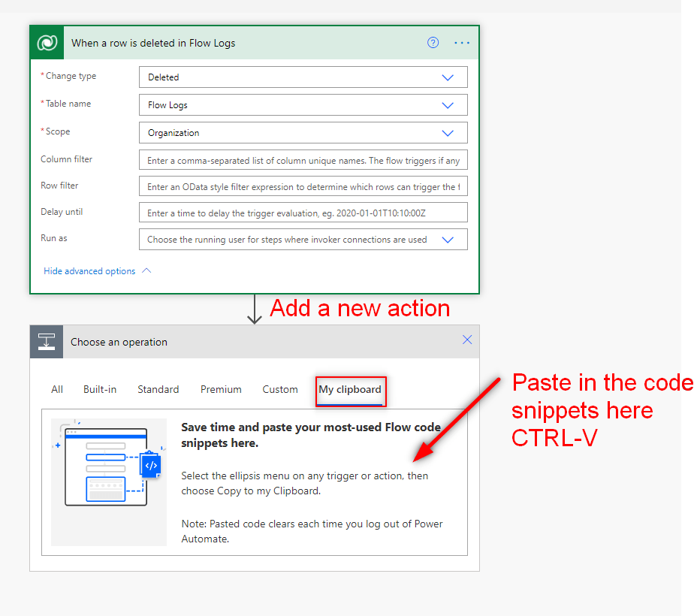Open the trigger ellipsis menu
Screen dimensions: 697x616
[462, 43]
